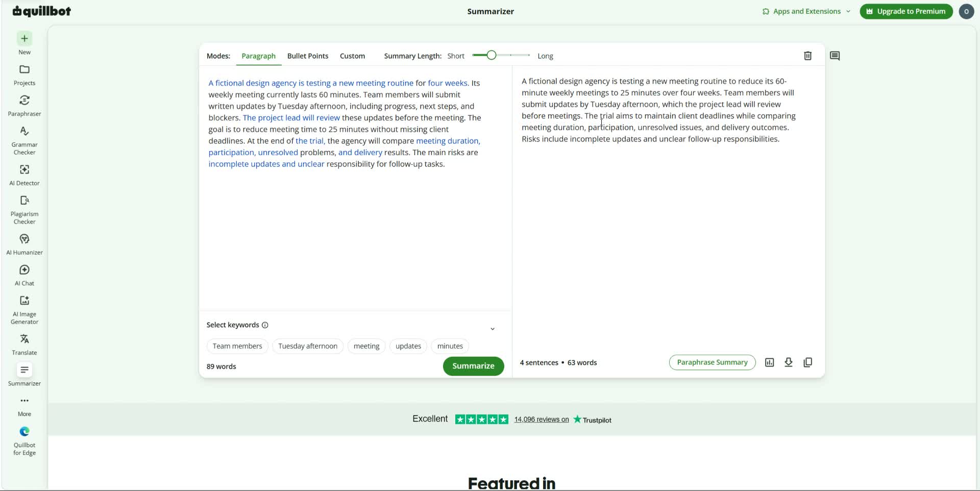The height and width of the screenshot is (491, 980).
Task: Select the Summarizer sidebar icon
Action: click(x=24, y=370)
